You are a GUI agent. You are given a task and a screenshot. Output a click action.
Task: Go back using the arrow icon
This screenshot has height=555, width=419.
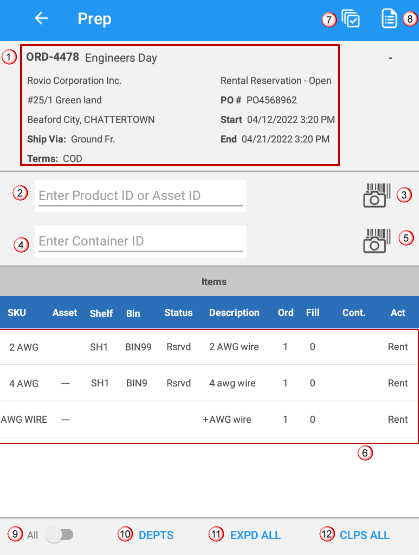click(x=41, y=18)
